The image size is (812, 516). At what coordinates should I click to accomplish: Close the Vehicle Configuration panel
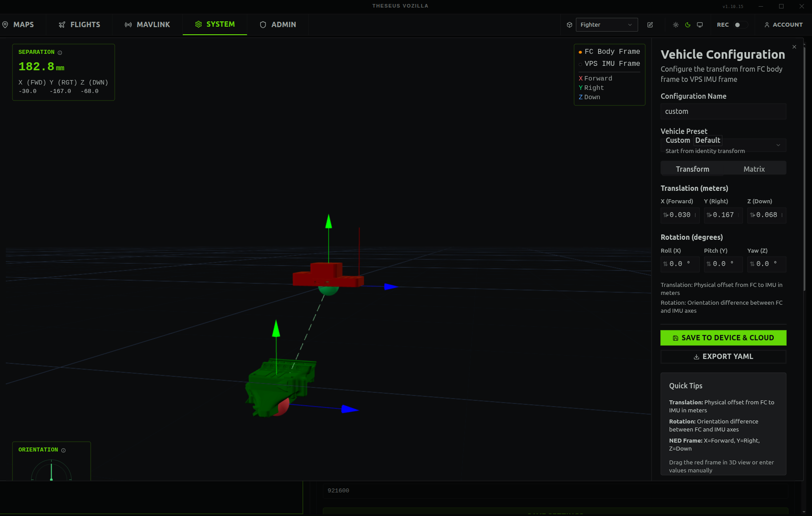[x=794, y=47]
